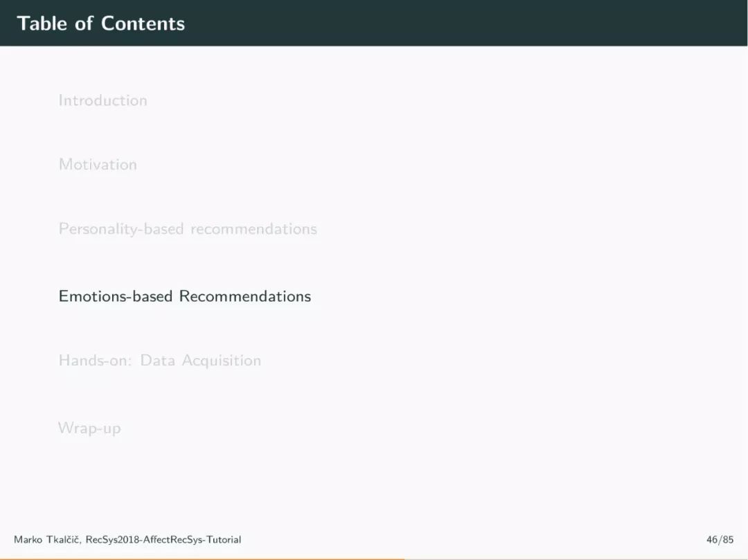Select the highlighted Emotions-based Recommendations entry
Viewport: 748px width, 560px height.
[x=185, y=296]
